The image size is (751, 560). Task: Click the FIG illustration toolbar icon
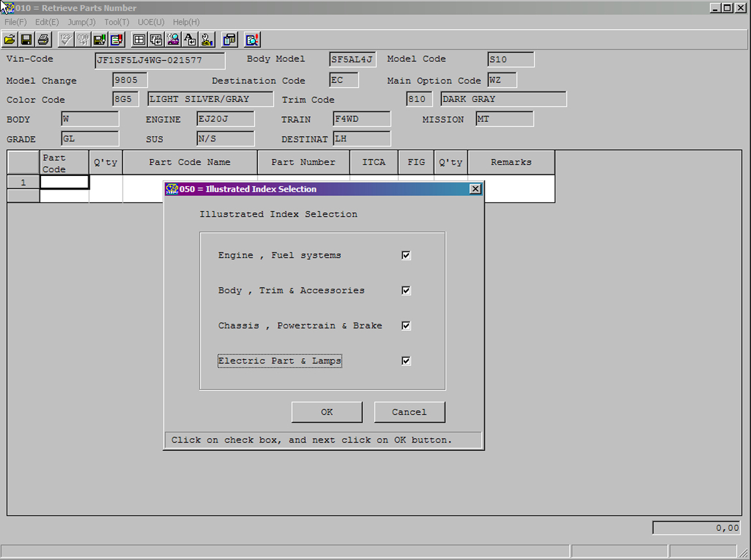(x=156, y=40)
